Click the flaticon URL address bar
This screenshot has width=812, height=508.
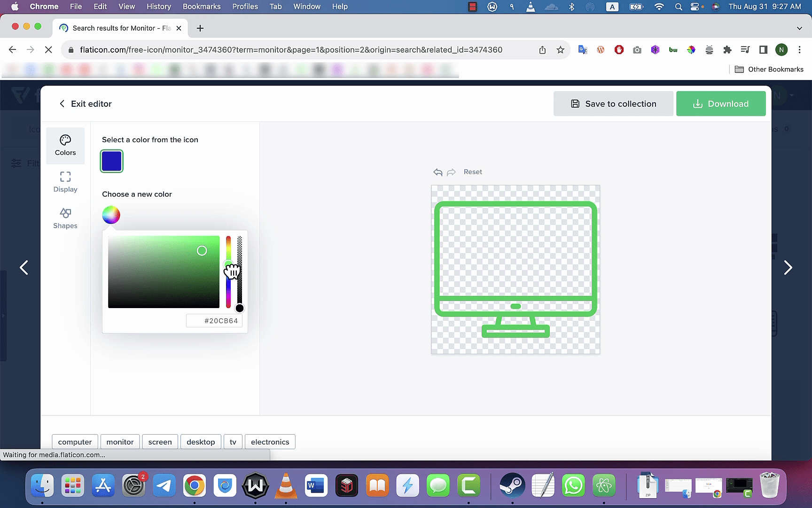[291, 50]
